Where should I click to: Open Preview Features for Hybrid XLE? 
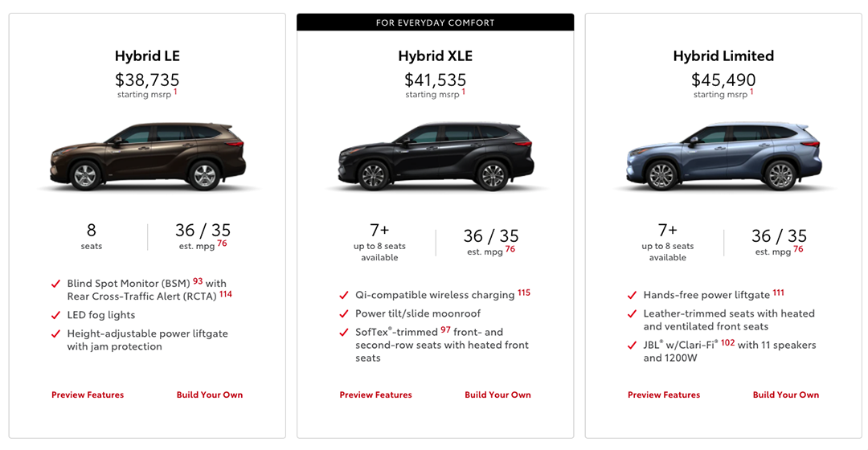(376, 395)
